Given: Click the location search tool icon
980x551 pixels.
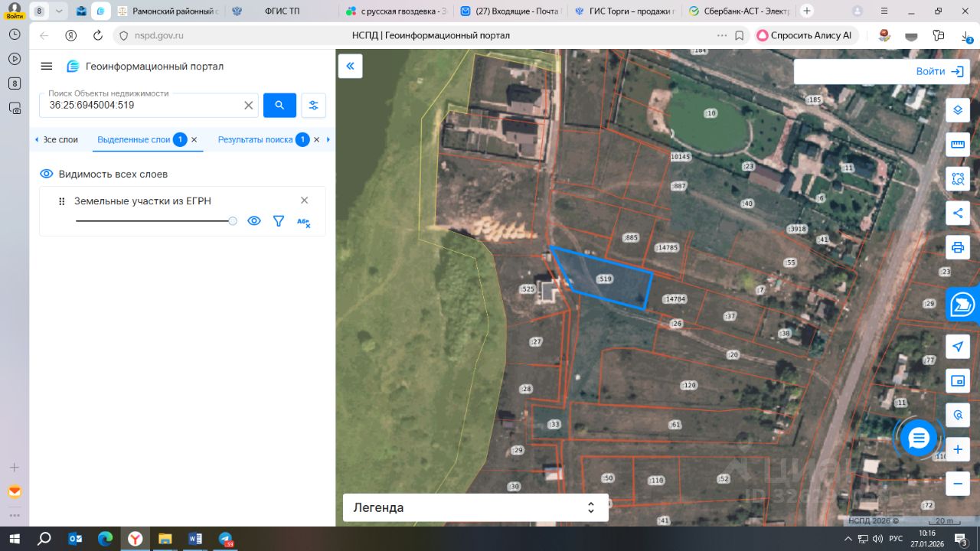Looking at the screenshot, I should [x=958, y=415].
